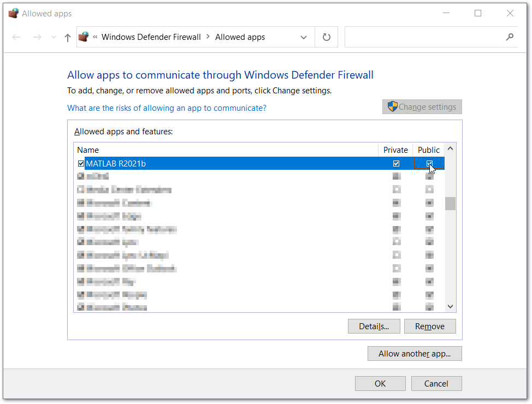Viewport: 532px width, 404px height.
Task: Click the refresh icon in the address bar
Action: coord(326,37)
